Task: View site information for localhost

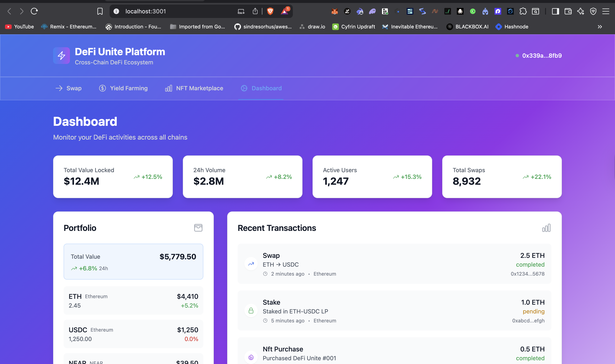Action: 116,11
